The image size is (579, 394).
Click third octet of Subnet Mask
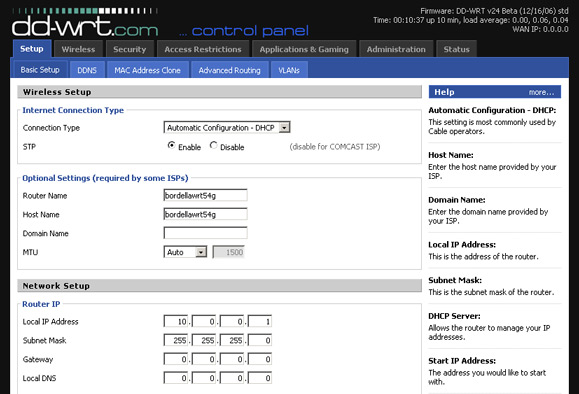[x=232, y=340]
